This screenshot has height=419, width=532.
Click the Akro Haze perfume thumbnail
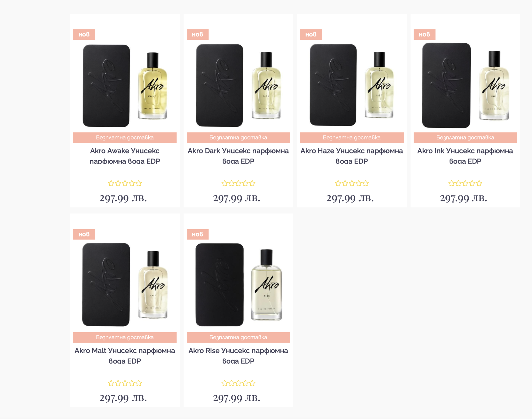pyautogui.click(x=351, y=86)
